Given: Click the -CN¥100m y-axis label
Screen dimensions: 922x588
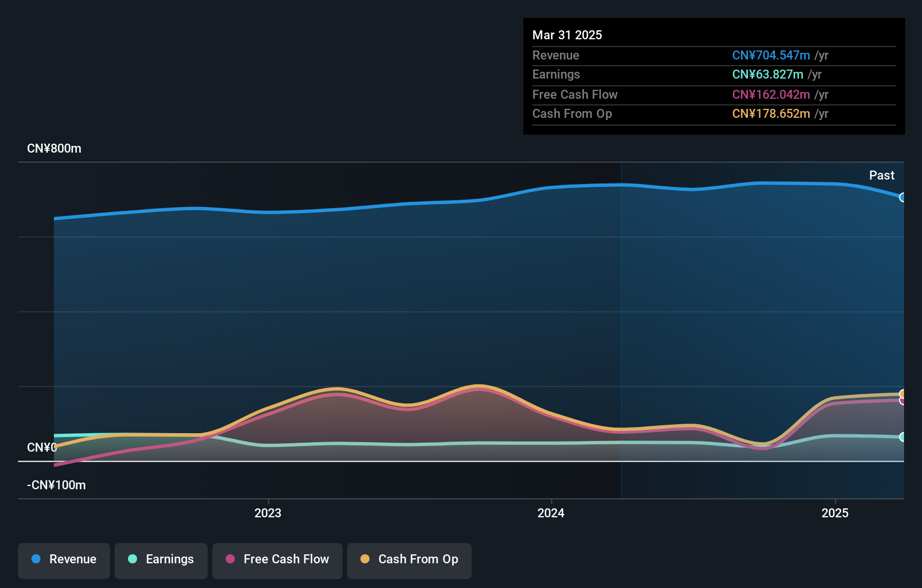Looking at the screenshot, I should pyautogui.click(x=57, y=485).
